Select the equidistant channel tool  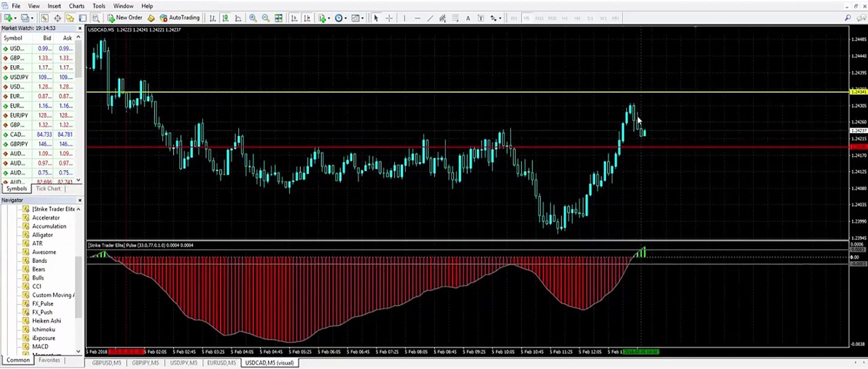443,18
